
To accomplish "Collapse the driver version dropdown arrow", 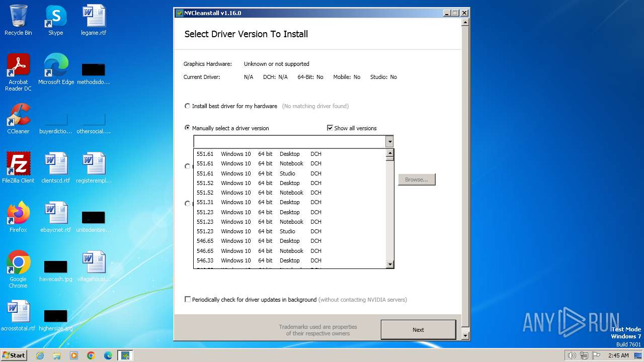I will coord(389,142).
